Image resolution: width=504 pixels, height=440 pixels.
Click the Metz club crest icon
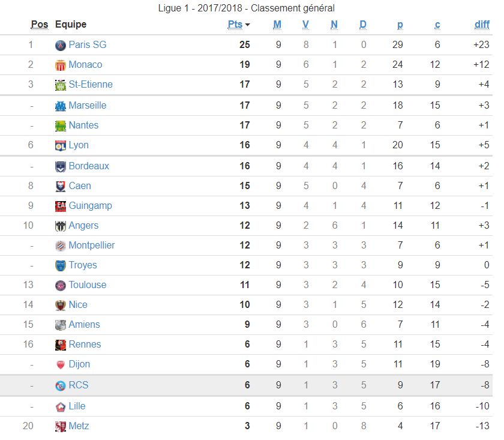click(x=60, y=426)
